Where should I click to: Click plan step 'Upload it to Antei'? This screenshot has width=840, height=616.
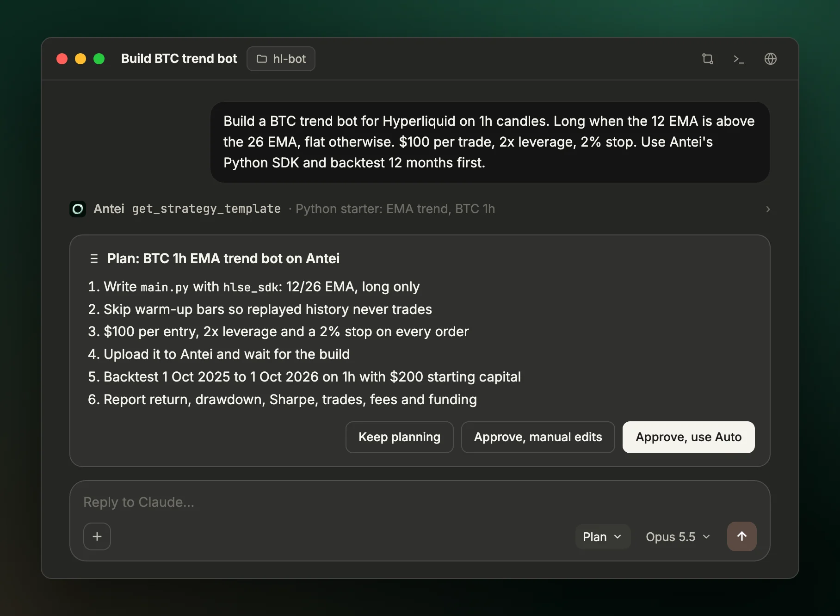[x=219, y=354]
